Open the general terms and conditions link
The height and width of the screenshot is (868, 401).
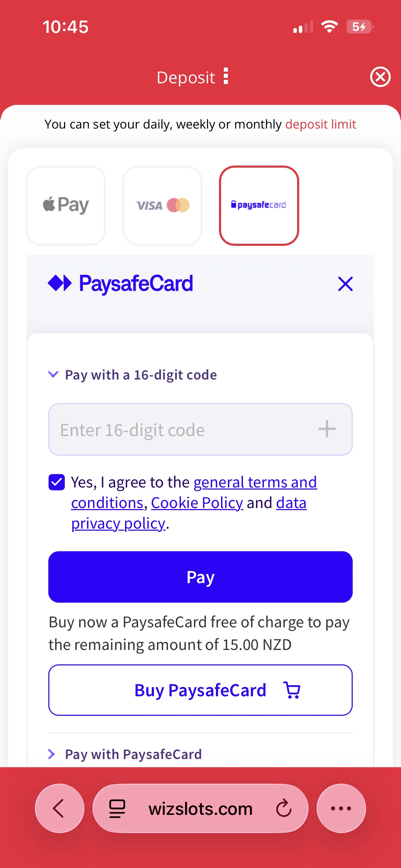tap(255, 482)
